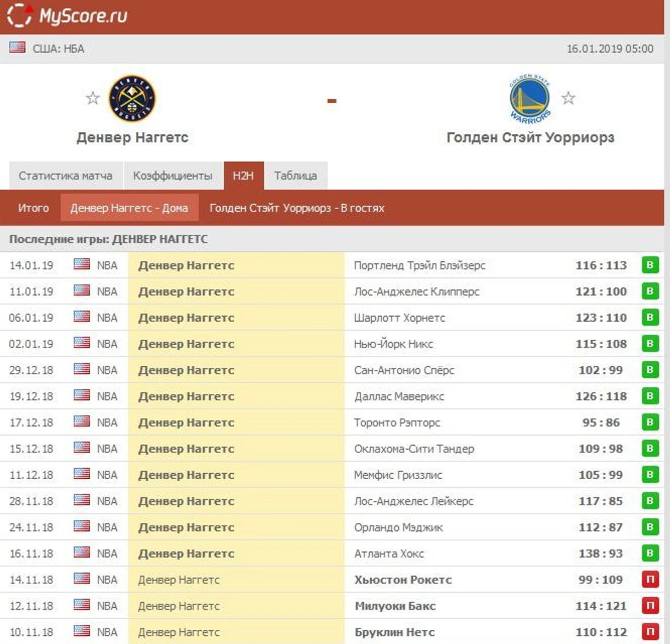Open the 116:113 score against Портленд
Viewport: 670px width, 644px height.
(601, 265)
